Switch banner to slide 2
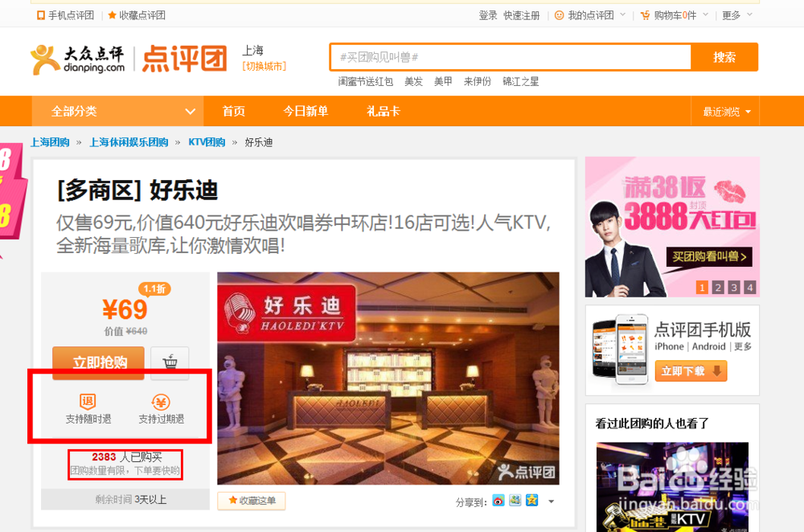Viewport: 804px width, 532px height. coord(718,288)
